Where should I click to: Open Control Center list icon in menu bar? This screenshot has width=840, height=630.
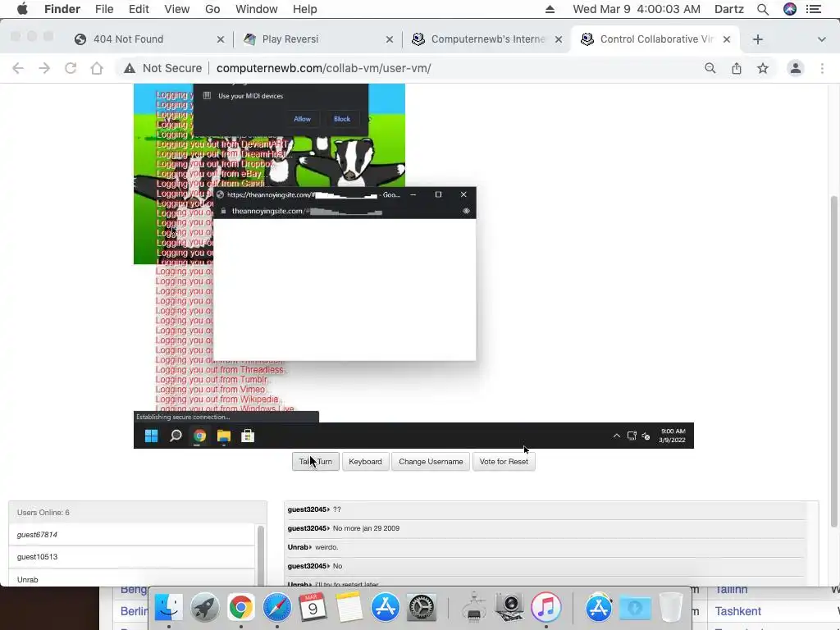click(x=814, y=9)
